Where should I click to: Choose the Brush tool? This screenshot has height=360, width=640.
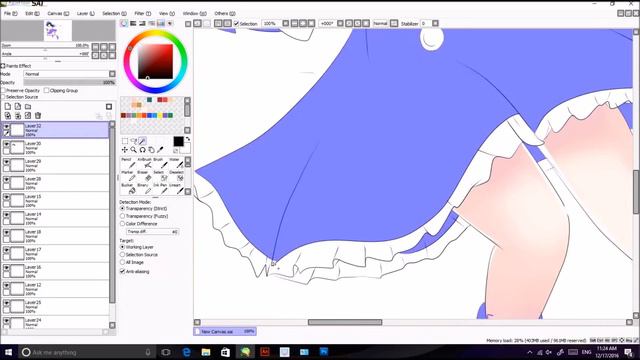[x=162, y=162]
